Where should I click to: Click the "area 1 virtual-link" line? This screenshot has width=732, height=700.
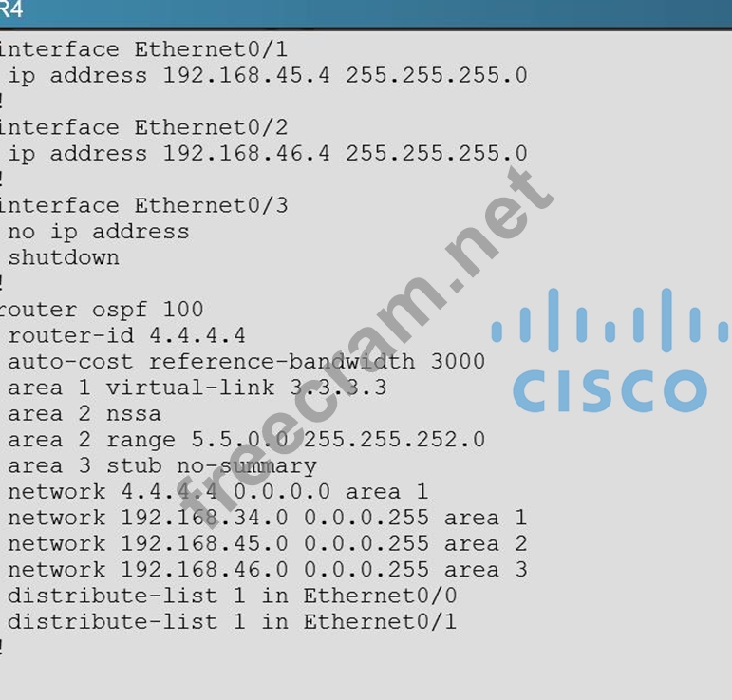(197, 388)
